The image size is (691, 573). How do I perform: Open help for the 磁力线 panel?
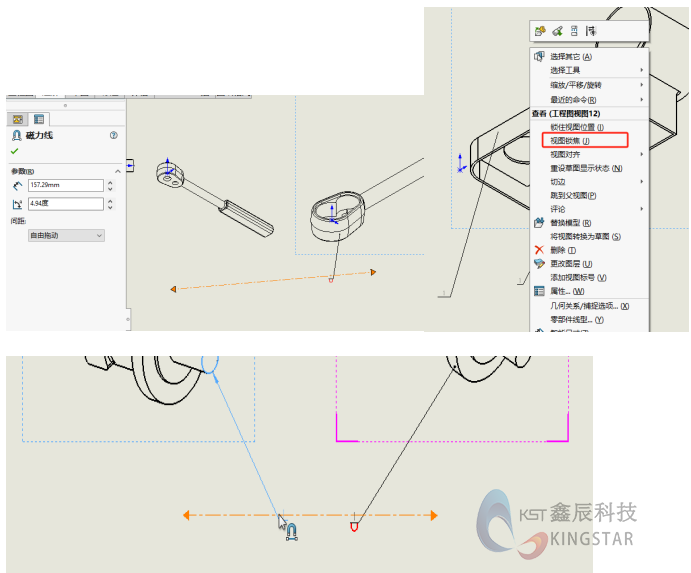114,135
